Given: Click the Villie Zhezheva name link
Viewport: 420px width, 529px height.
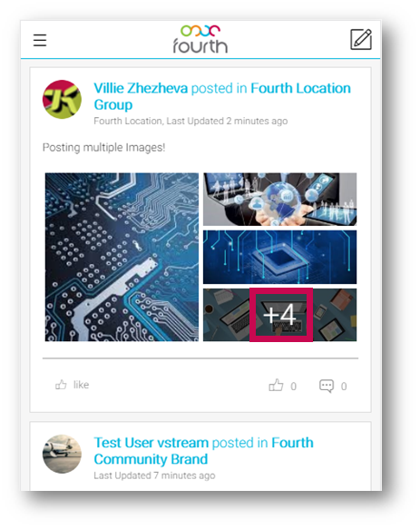Looking at the screenshot, I should pyautogui.click(x=141, y=88).
